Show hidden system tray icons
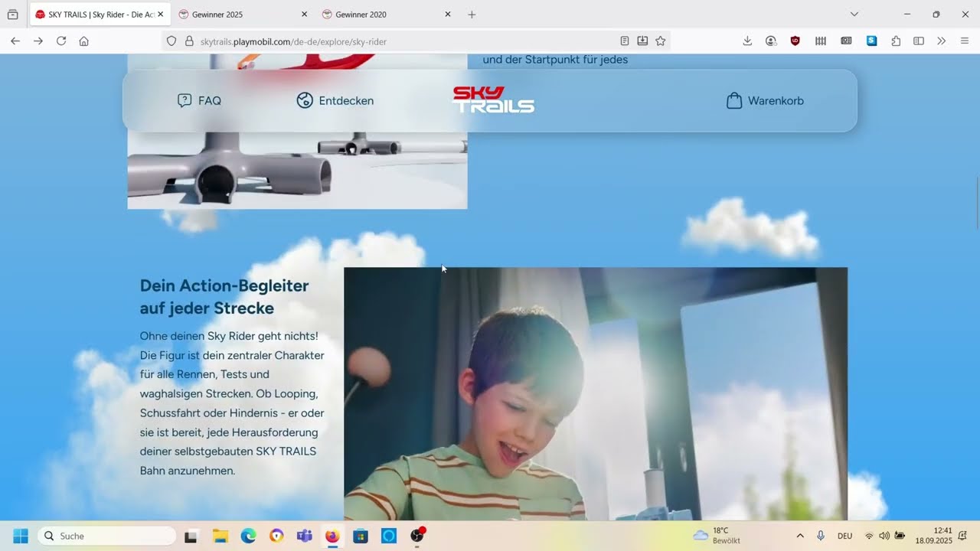980x551 pixels. click(800, 536)
